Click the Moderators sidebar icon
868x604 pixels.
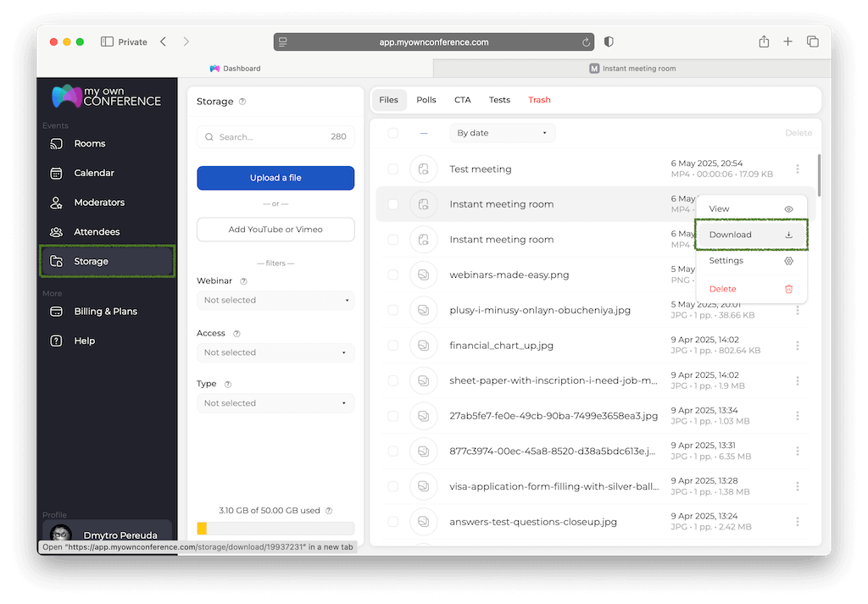[x=57, y=202]
